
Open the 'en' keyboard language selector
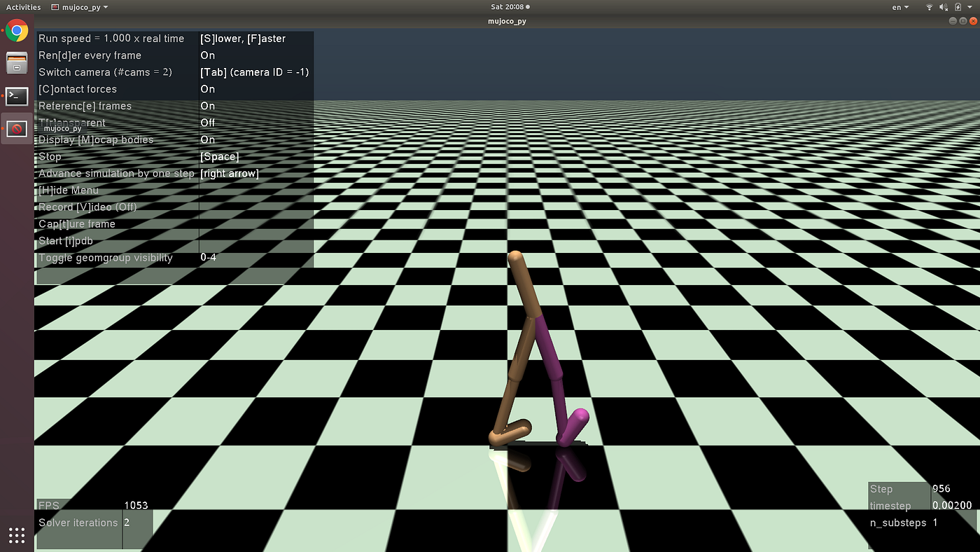click(901, 7)
